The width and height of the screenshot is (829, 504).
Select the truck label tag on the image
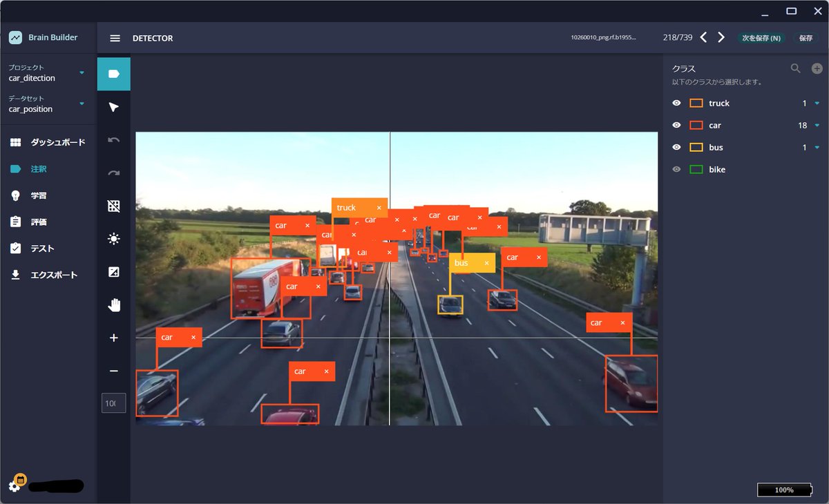point(359,208)
